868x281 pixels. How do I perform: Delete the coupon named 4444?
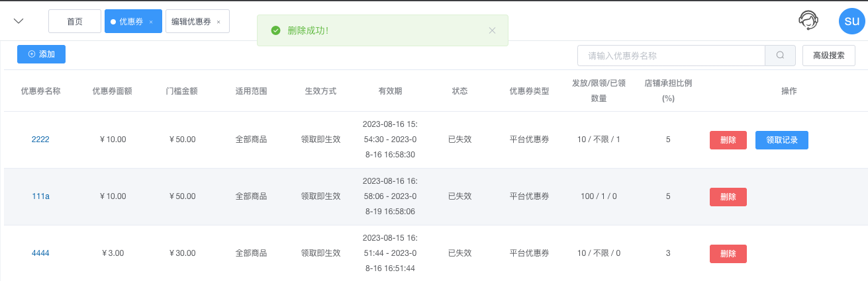point(728,254)
